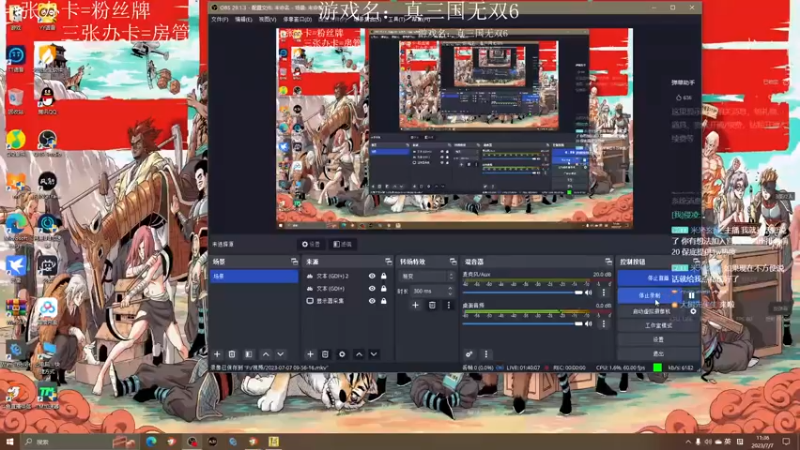Open source properties button beside 滤镜
Image resolution: width=800 pixels, height=450 pixels.
point(311,244)
